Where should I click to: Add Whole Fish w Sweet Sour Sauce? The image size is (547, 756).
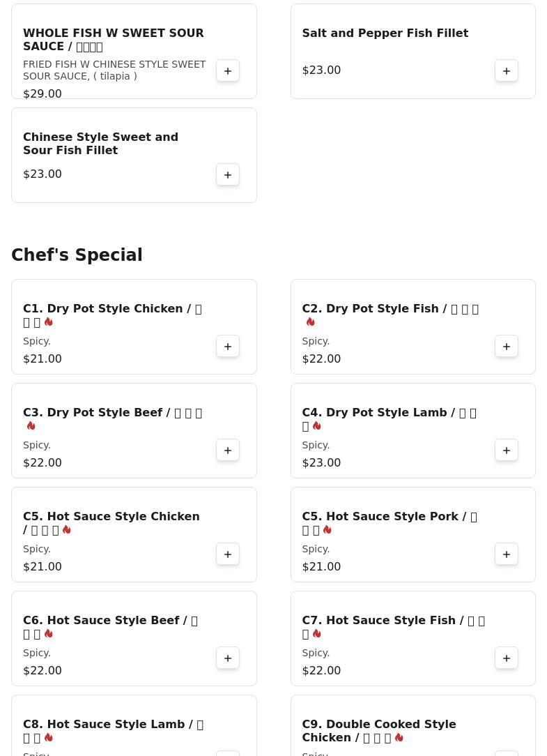228,71
